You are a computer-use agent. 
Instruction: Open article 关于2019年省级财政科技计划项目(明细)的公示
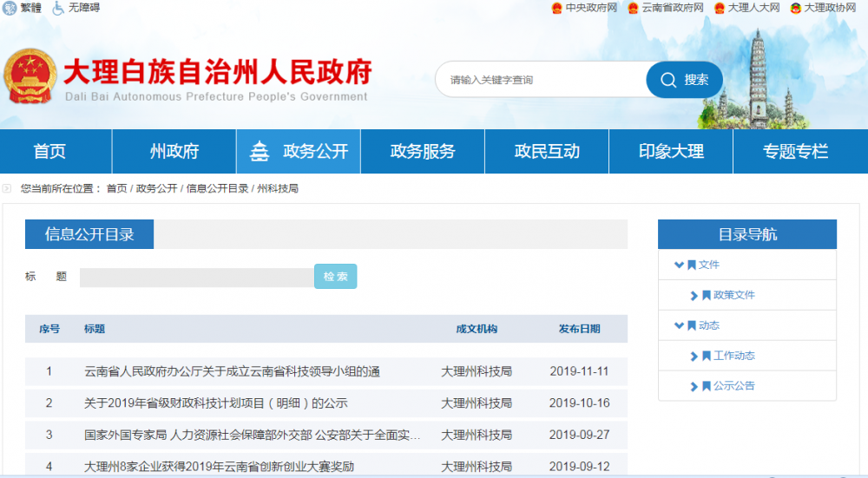(x=216, y=403)
